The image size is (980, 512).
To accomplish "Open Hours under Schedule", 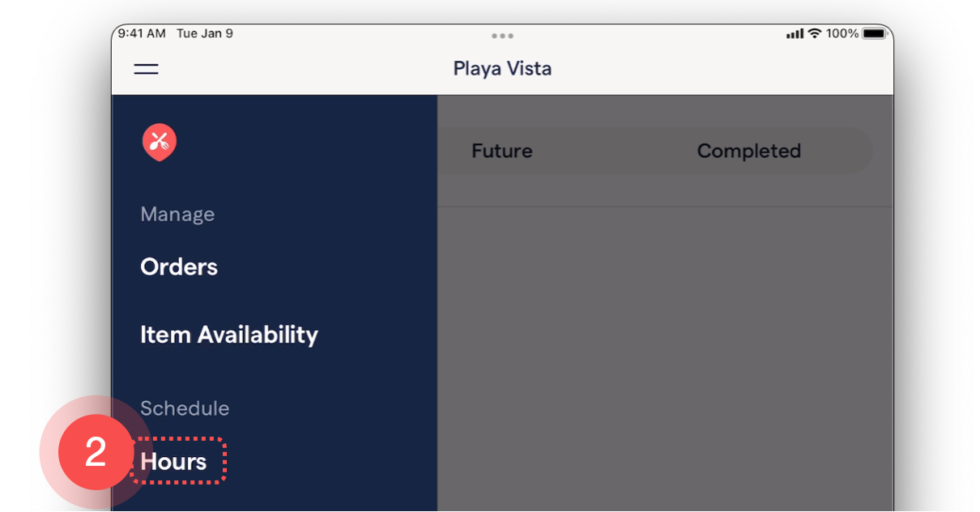I will [x=174, y=462].
